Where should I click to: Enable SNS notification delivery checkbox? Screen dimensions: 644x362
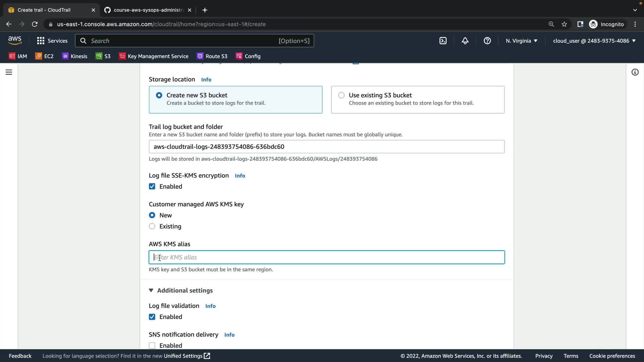(x=152, y=346)
